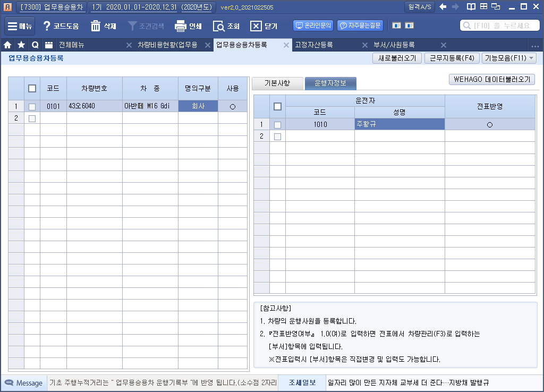Click the 삭제 trash icon
This screenshot has width=544, height=392.
pos(103,26)
